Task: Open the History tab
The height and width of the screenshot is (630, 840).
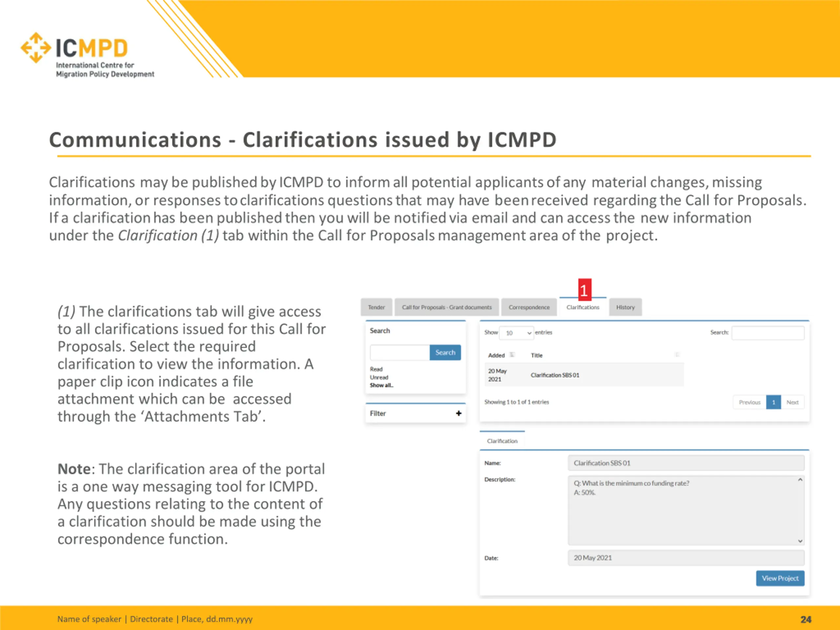Action: coord(625,307)
